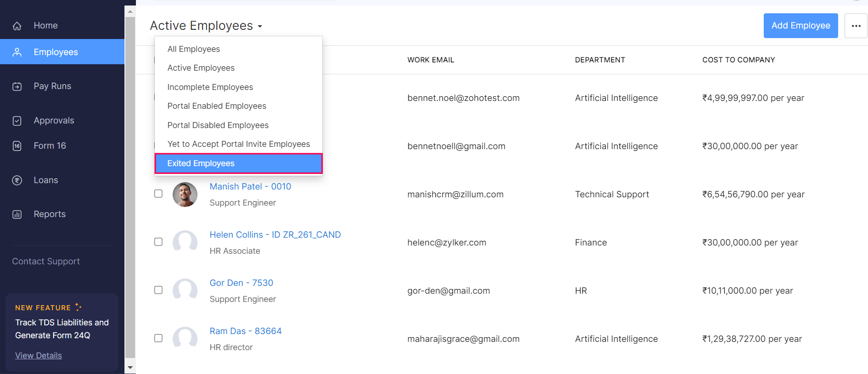Click ₹4,99,99,997.00 per year cost
The height and width of the screenshot is (374, 868).
753,98
